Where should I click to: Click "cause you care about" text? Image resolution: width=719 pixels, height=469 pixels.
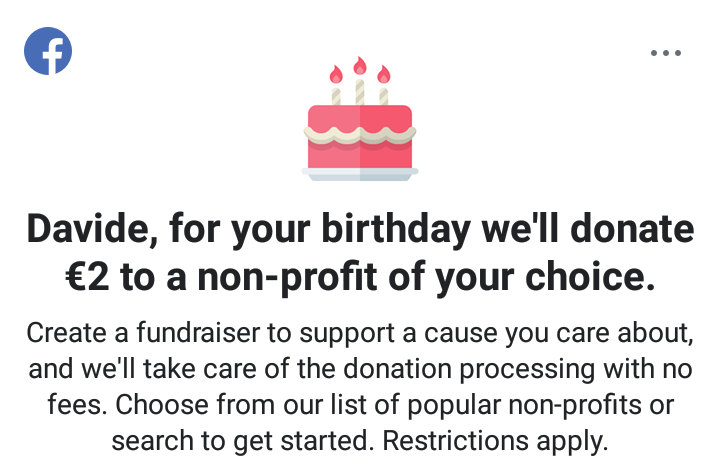(559, 333)
